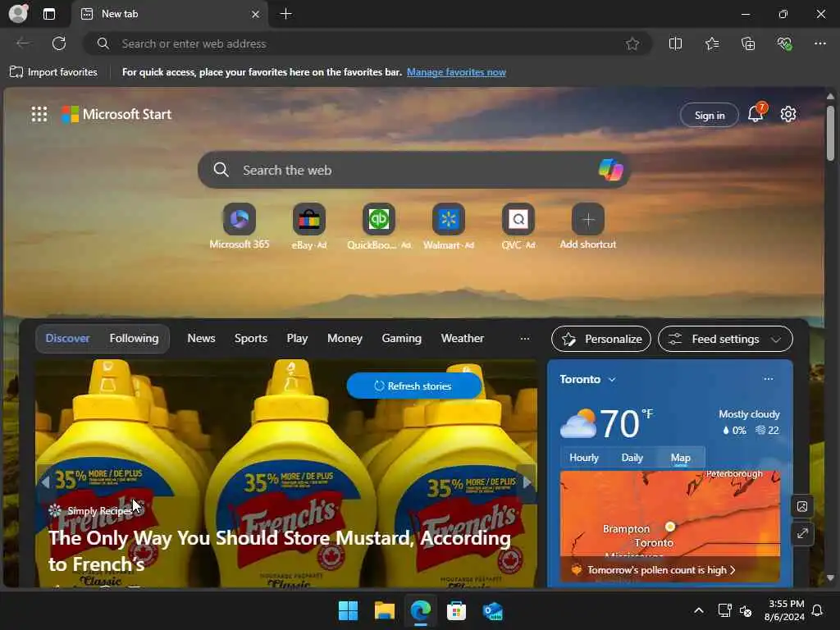Open Copilot icon in search box
The width and height of the screenshot is (840, 630).
[x=610, y=170]
